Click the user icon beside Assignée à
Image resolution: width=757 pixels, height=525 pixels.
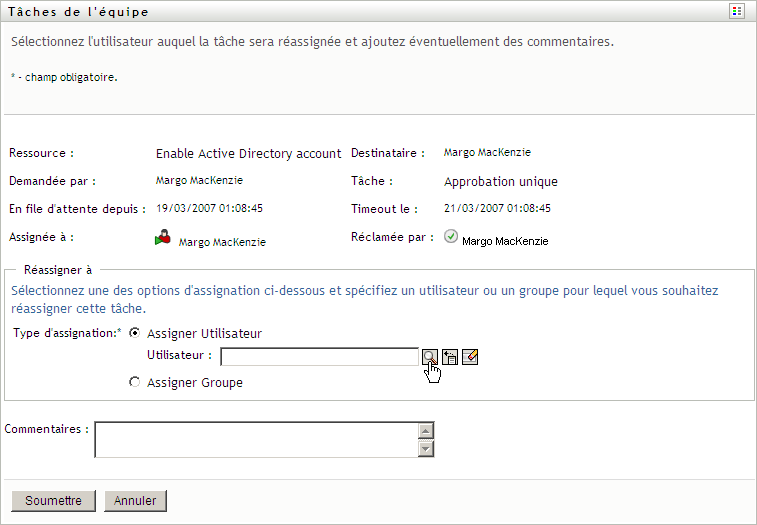pos(163,239)
